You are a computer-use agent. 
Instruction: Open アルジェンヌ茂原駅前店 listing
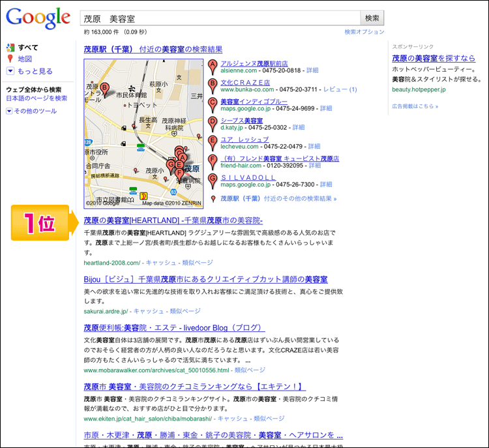(254, 63)
